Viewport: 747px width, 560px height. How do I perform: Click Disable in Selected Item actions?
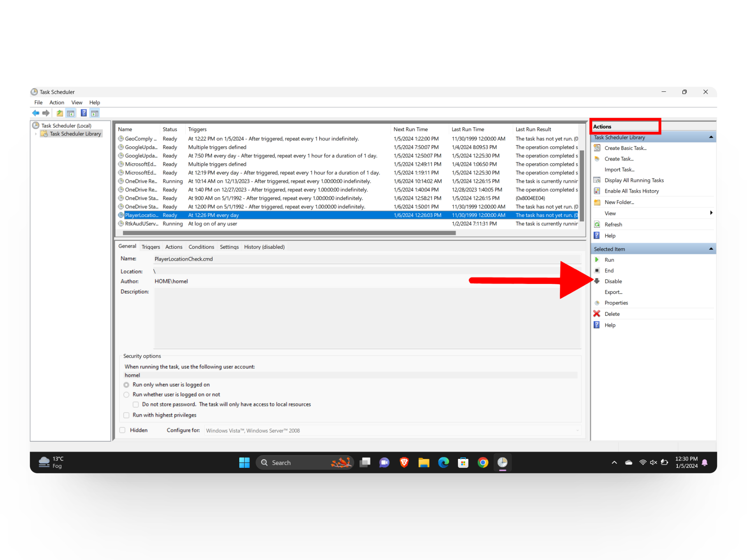click(613, 281)
